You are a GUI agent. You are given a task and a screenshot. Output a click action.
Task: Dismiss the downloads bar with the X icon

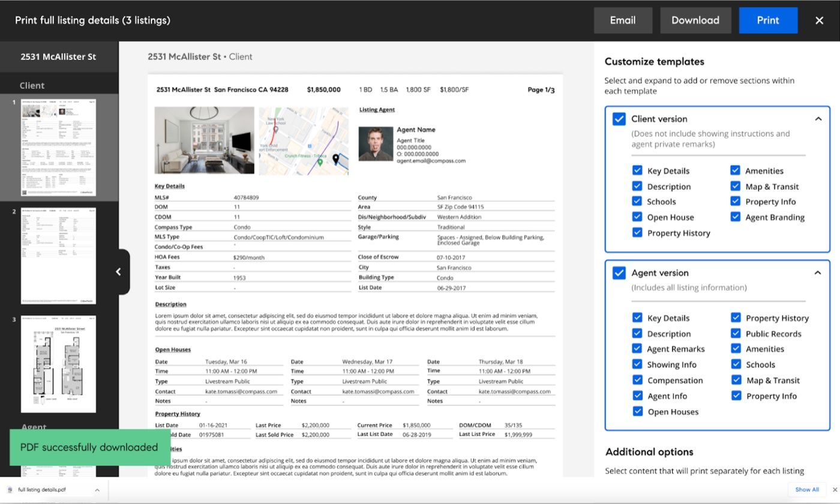[835, 490]
